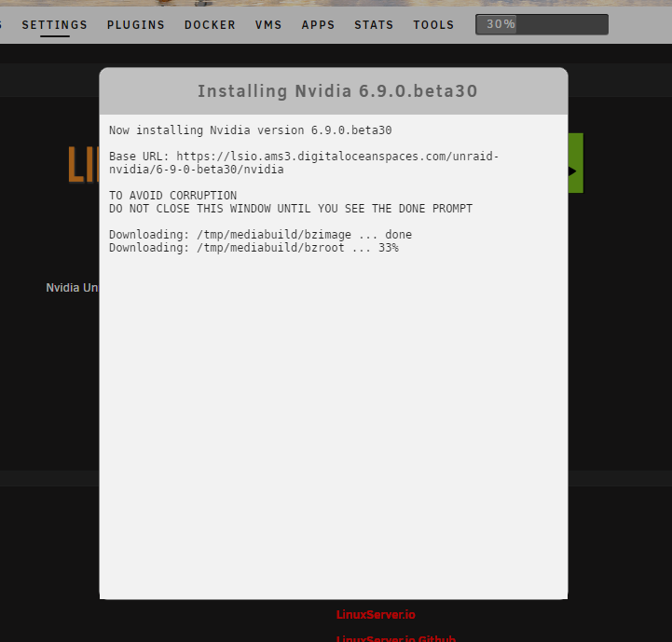The width and height of the screenshot is (672, 642).
Task: Open the Settings menu tab
Action: 54,25
